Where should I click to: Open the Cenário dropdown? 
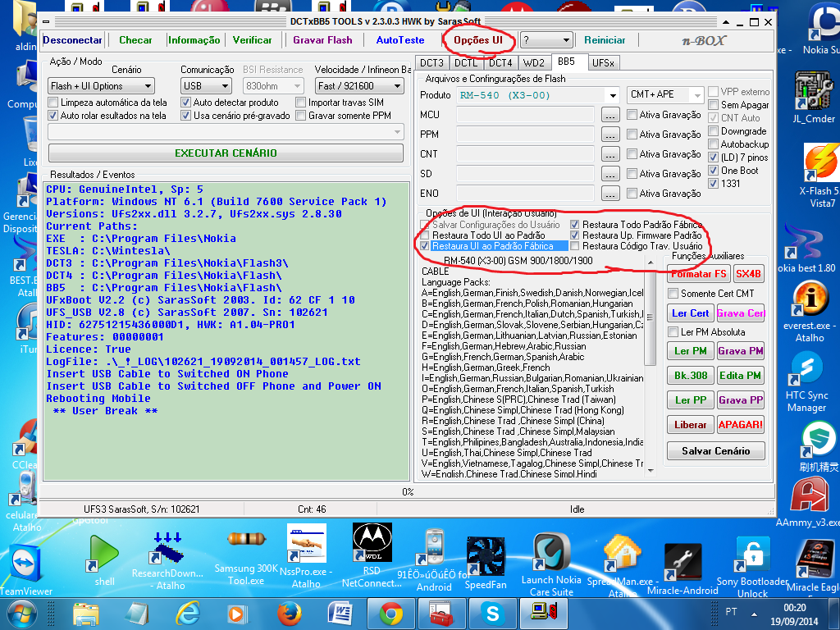click(101, 85)
